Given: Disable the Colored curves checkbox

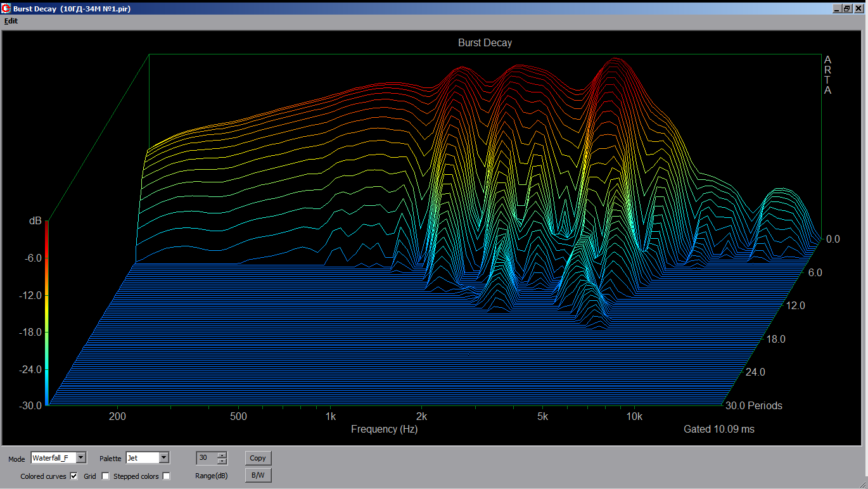Looking at the screenshot, I should point(74,476).
